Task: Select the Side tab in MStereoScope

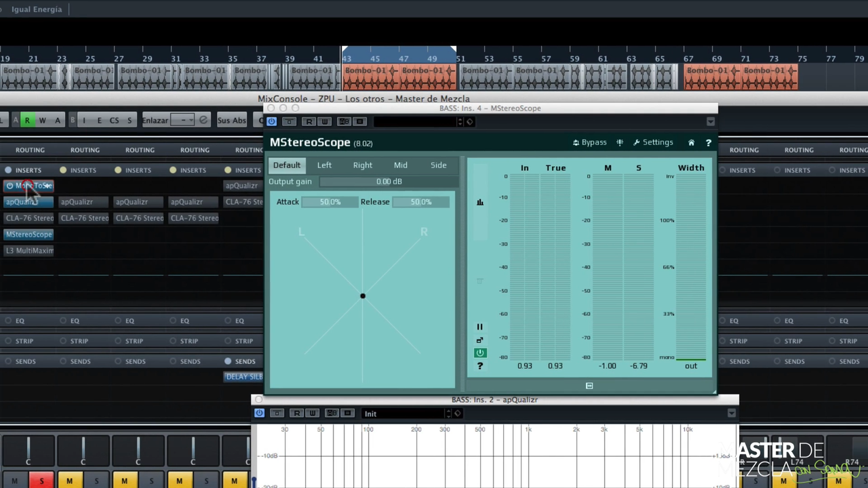Action: coord(438,165)
